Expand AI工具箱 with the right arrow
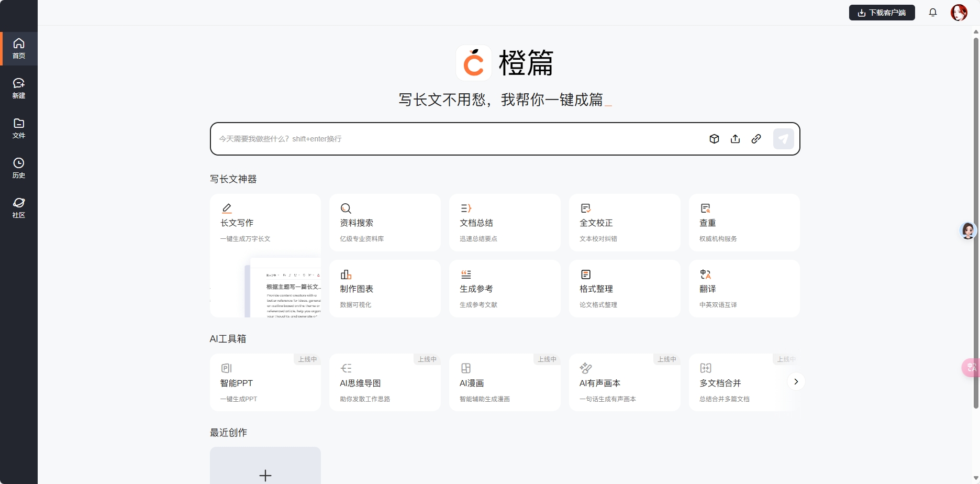980x484 pixels. [x=796, y=381]
